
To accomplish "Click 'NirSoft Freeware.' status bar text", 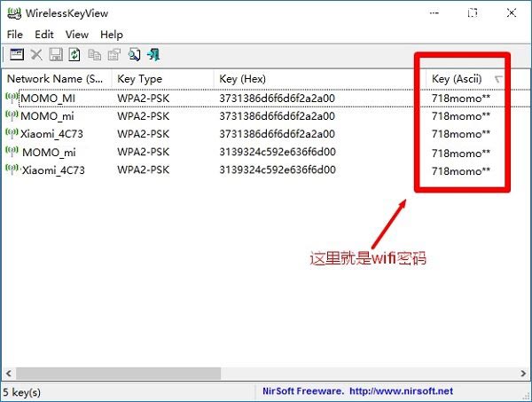I will pyautogui.click(x=303, y=391).
